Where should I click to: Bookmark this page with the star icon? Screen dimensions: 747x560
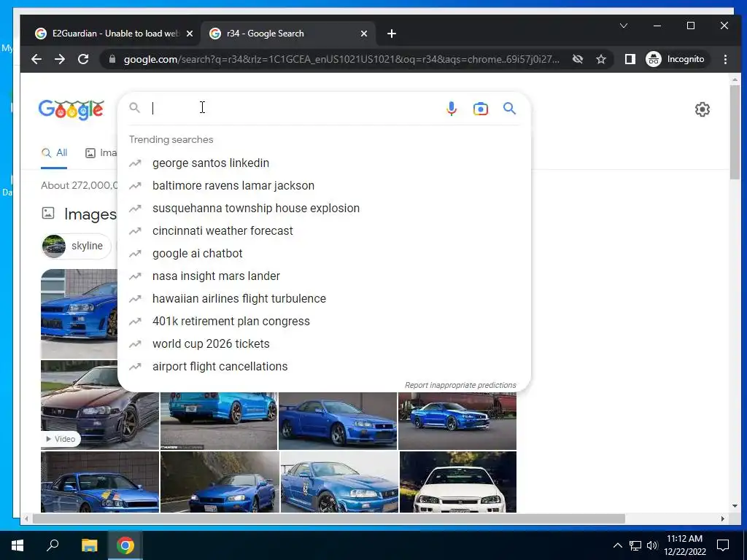click(x=601, y=59)
